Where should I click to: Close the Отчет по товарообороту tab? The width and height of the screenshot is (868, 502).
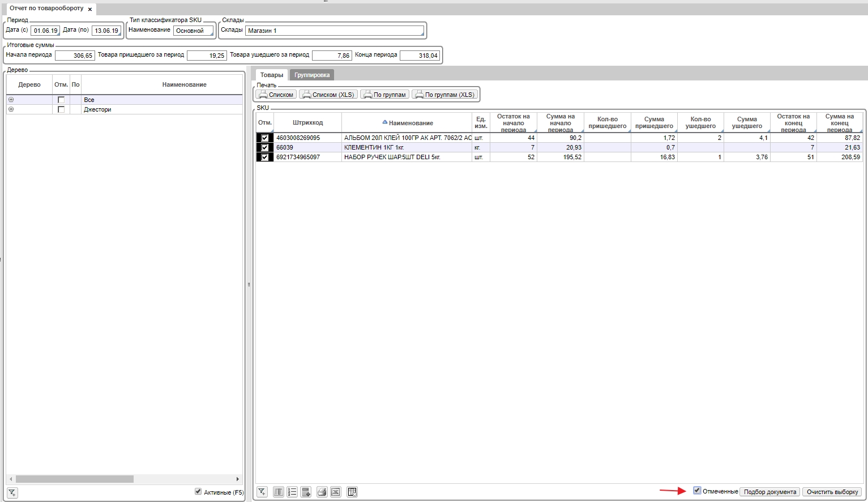pos(90,10)
